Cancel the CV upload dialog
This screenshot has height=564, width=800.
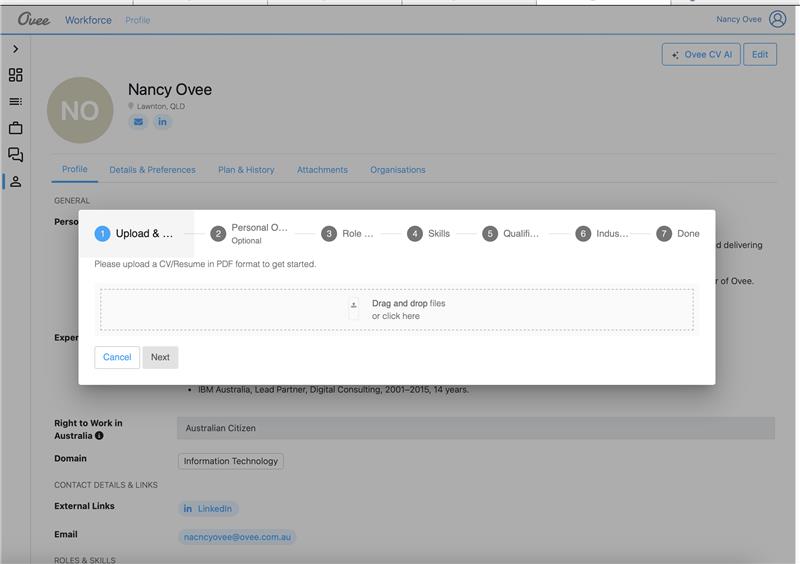click(117, 357)
